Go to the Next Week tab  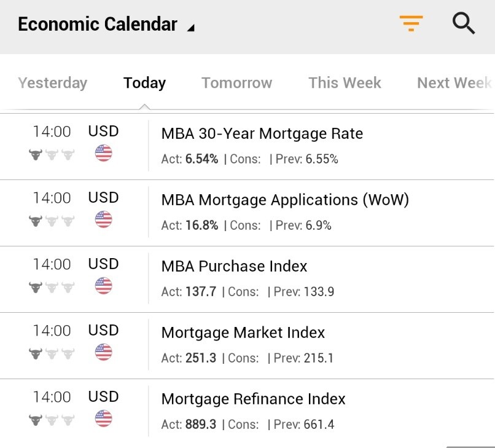[x=454, y=83]
